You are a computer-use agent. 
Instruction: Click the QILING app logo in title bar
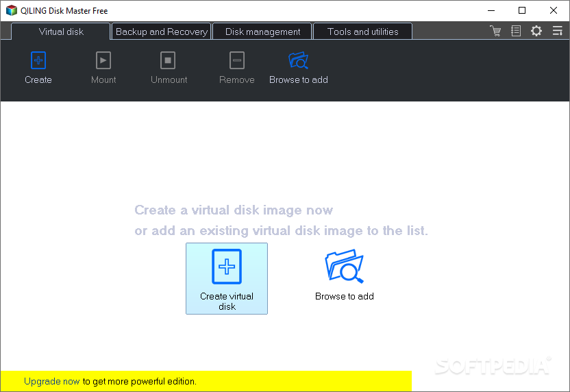[x=12, y=10]
